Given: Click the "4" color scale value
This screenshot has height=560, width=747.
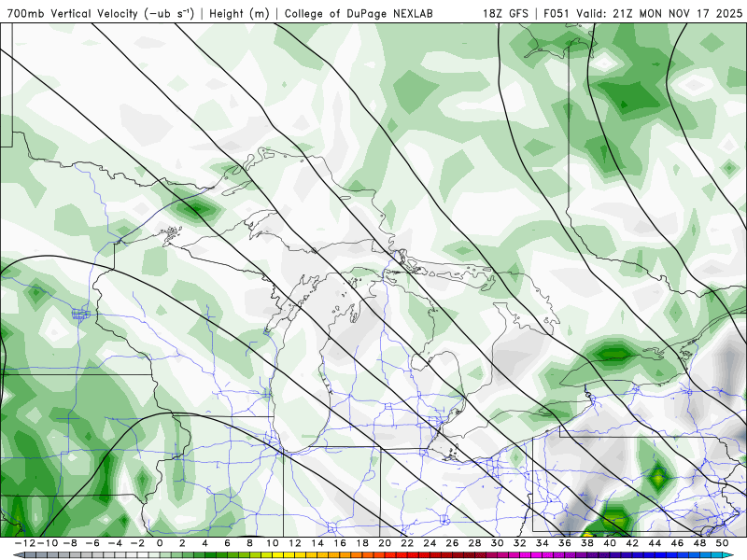Looking at the screenshot, I should [204, 543].
